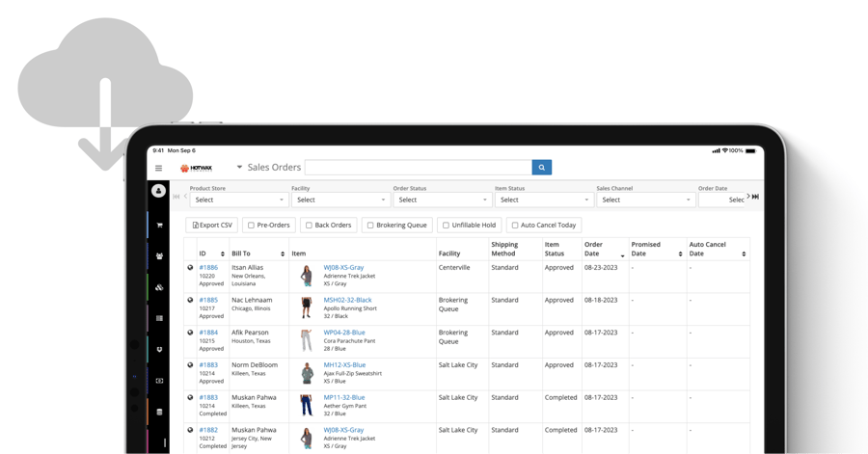This screenshot has width=868, height=454.
Task: Click the database icon in sidebar
Action: point(159,412)
